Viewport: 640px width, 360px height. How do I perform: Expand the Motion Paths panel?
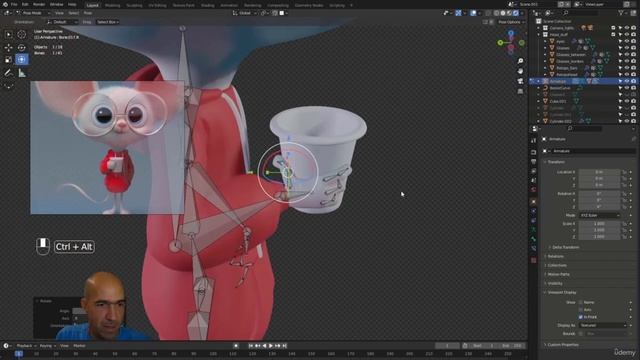tap(557, 274)
